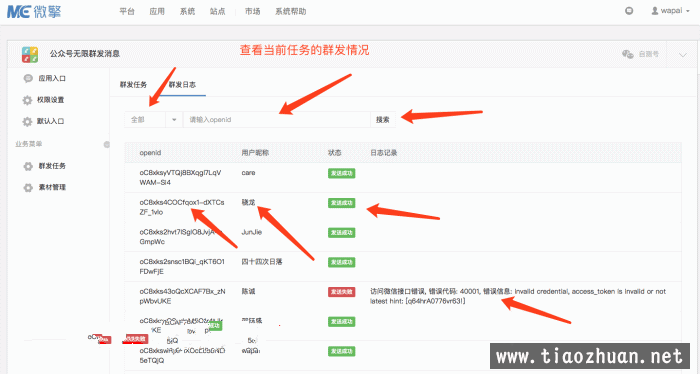Click the openid ending 5eTQjQ
This screenshot has height=374, width=700.
pyautogui.click(x=182, y=356)
